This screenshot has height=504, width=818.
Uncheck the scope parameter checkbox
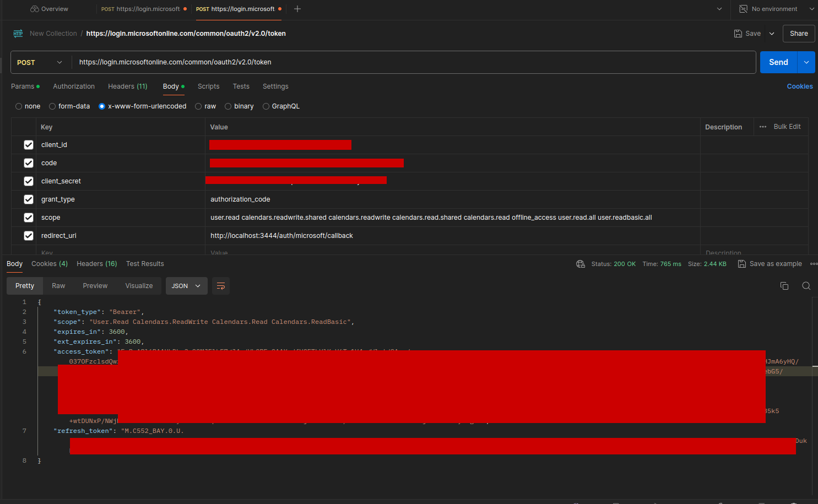29,218
